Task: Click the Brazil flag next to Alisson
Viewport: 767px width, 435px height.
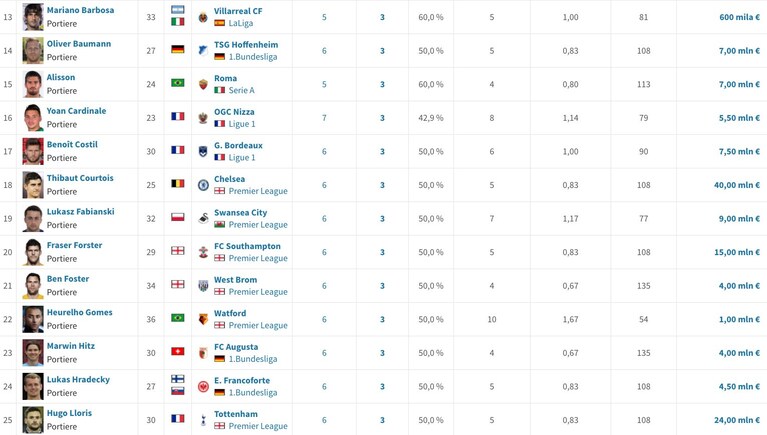Action: click(x=178, y=83)
